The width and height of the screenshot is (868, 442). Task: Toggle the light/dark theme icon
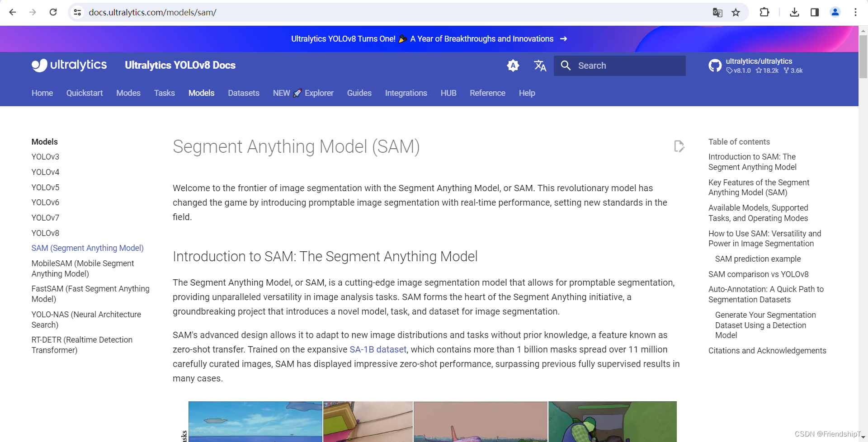[x=513, y=66]
